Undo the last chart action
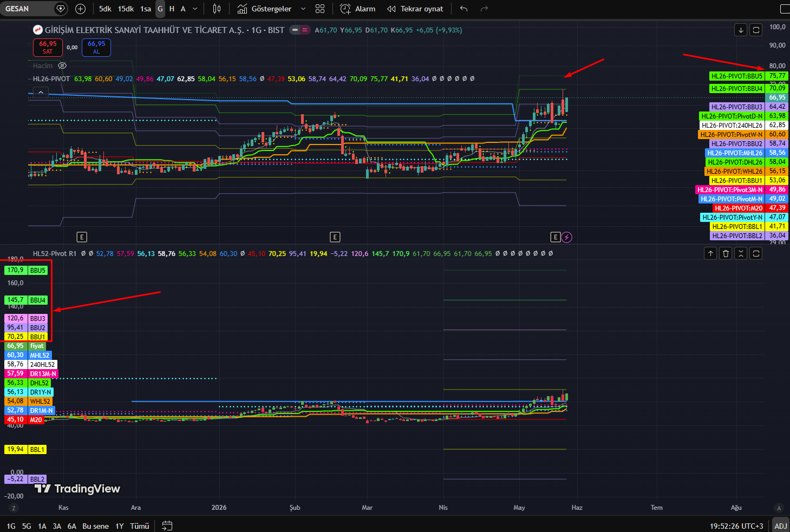The width and height of the screenshot is (790, 532). click(463, 9)
